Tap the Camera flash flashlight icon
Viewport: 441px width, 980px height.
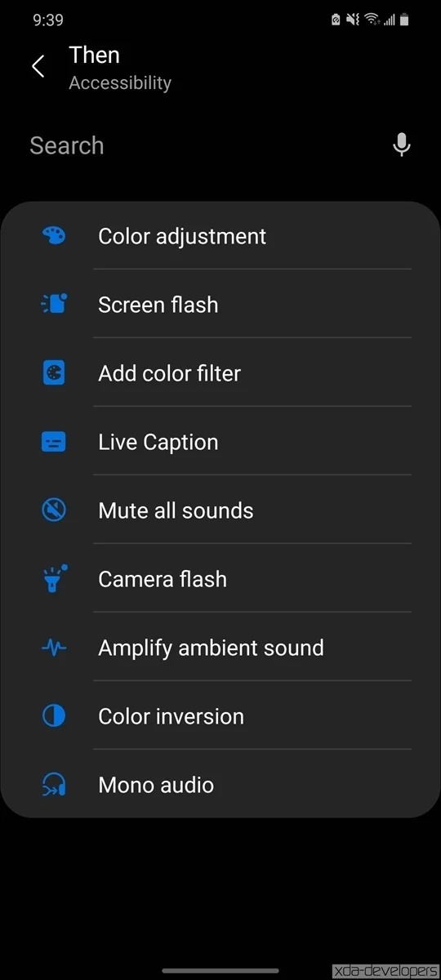click(53, 579)
